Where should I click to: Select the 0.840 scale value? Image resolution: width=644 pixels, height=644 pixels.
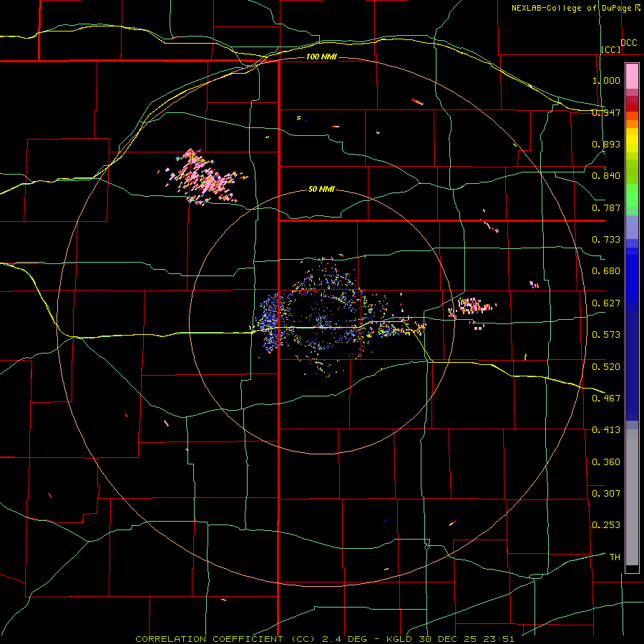click(x=606, y=176)
